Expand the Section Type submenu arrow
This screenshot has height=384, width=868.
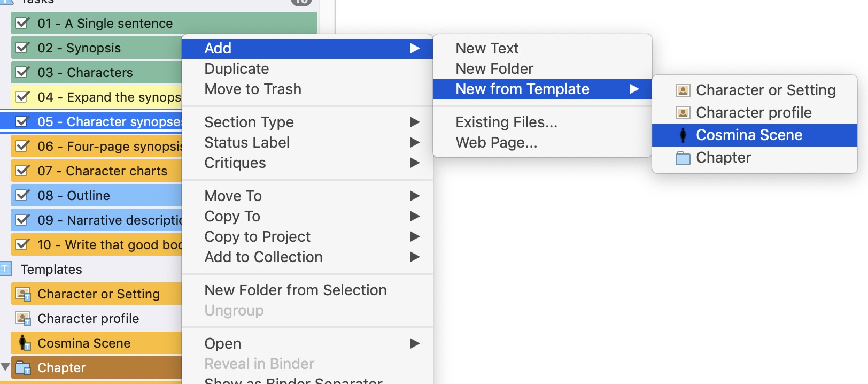point(414,122)
